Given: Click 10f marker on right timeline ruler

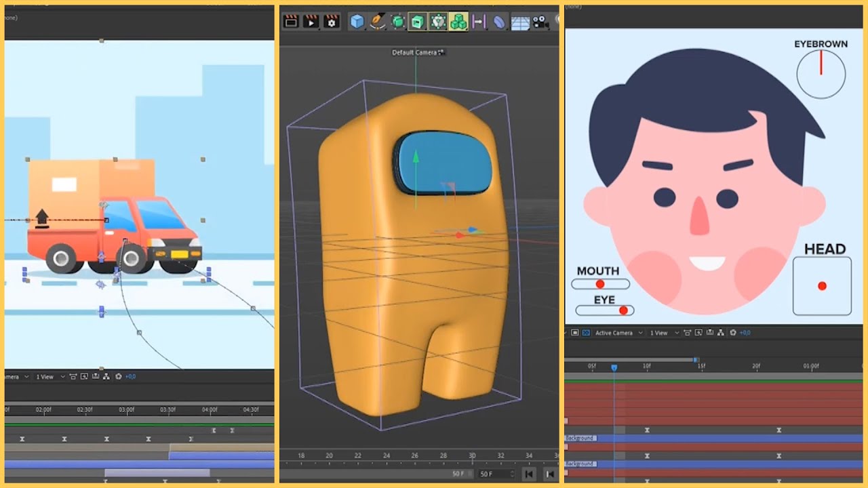Looking at the screenshot, I should click(x=647, y=366).
